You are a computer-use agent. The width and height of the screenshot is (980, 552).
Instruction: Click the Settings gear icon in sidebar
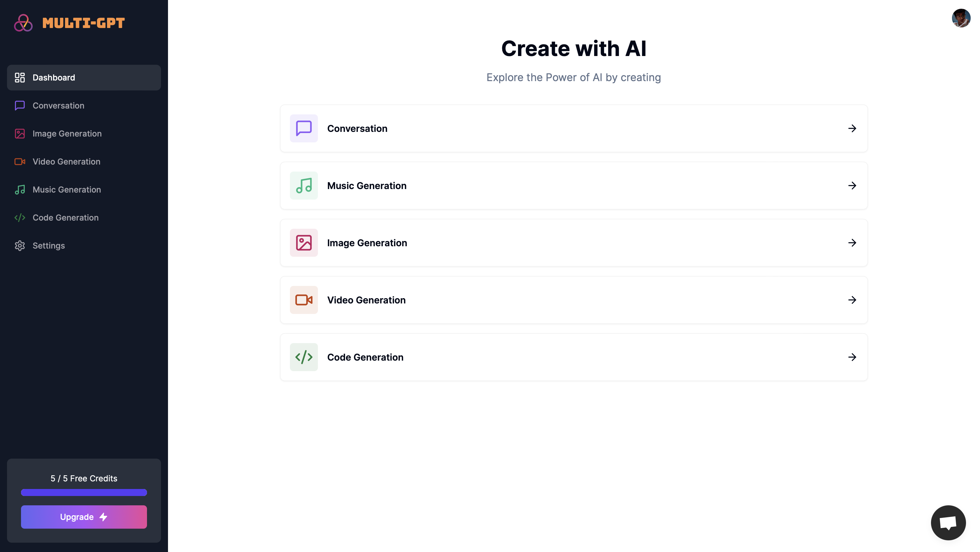click(19, 245)
